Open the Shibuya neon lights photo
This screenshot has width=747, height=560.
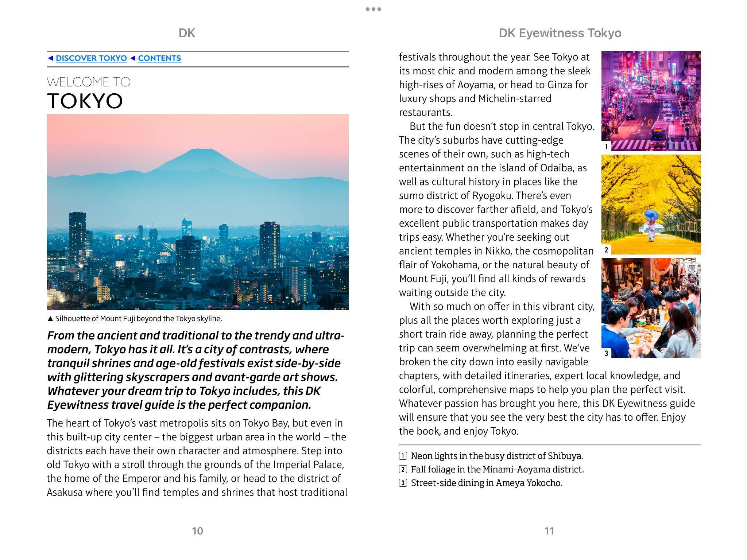(x=651, y=101)
